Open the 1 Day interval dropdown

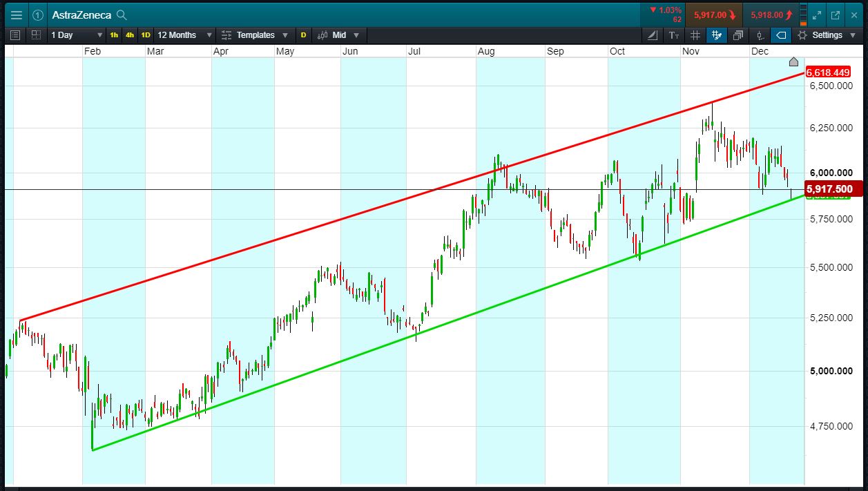pos(77,35)
